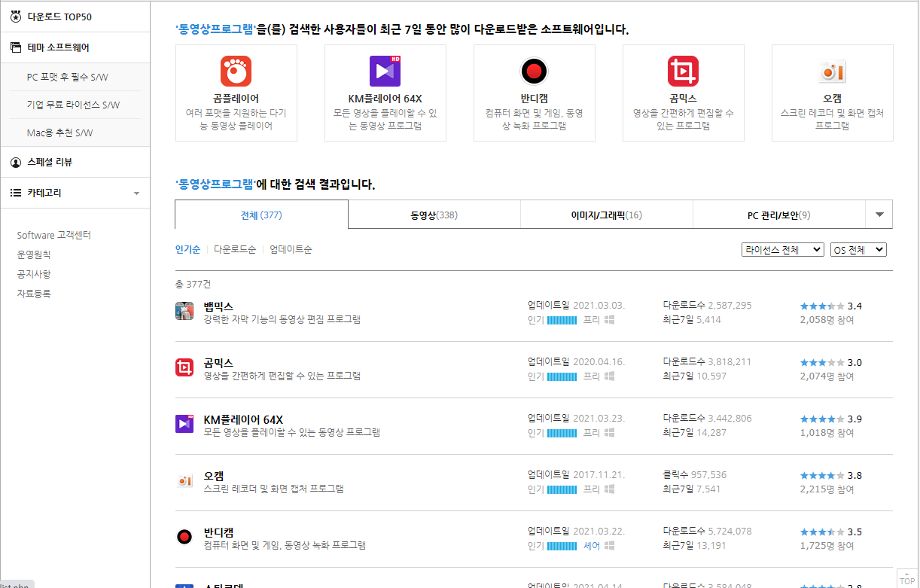920x588 pixels.
Task: Click the 3.9 star rating for KM플레이어 64X
Action: point(831,419)
